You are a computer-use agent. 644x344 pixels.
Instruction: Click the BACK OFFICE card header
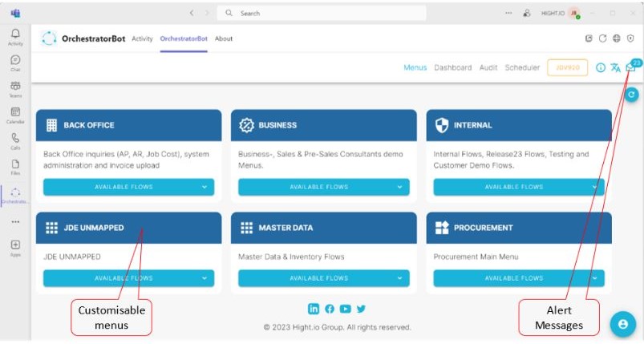[128, 125]
